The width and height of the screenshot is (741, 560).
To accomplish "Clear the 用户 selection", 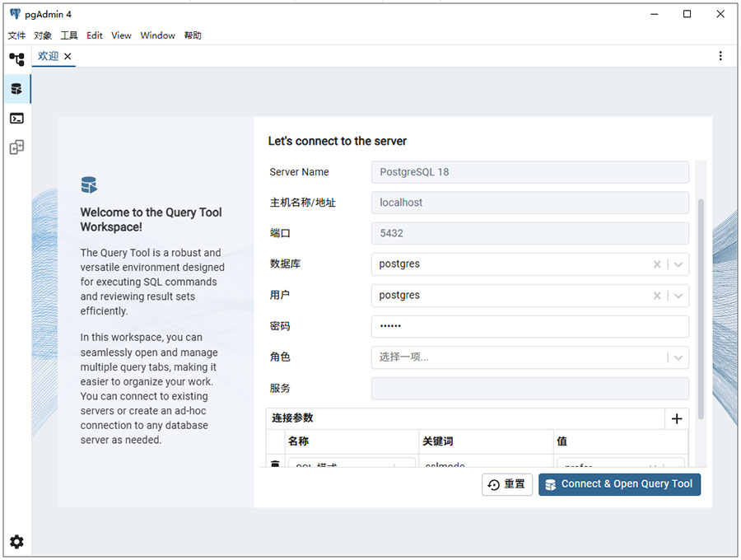I will [x=657, y=296].
